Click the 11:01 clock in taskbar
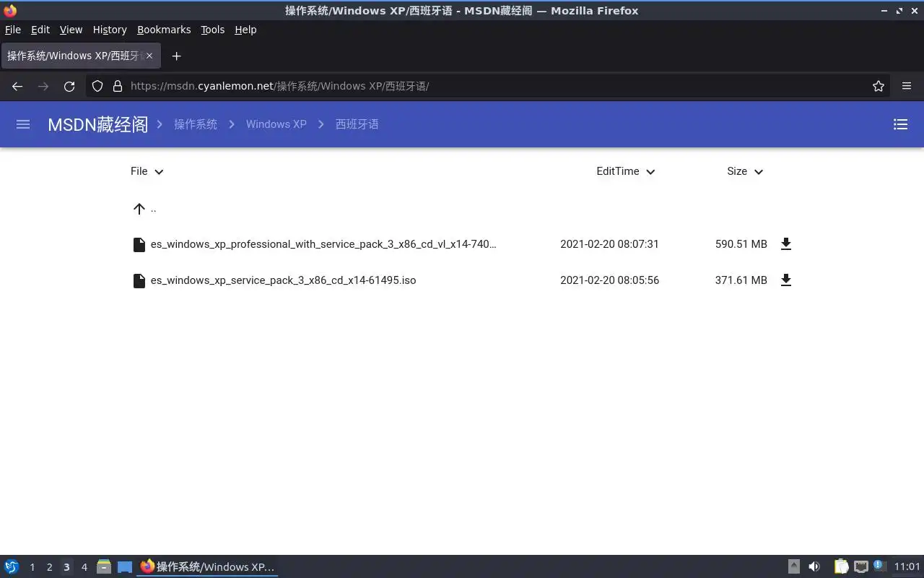This screenshot has height=578, width=924. click(x=907, y=567)
